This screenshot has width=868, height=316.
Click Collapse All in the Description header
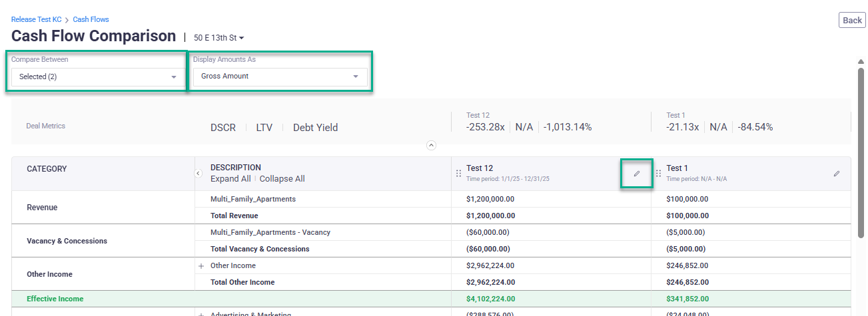[x=282, y=179]
